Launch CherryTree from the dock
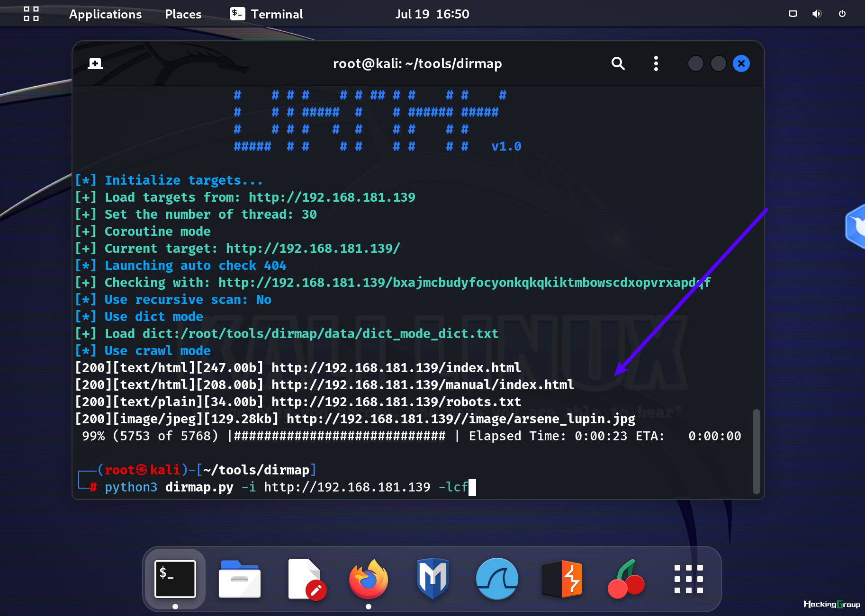The height and width of the screenshot is (616, 865). click(626, 580)
